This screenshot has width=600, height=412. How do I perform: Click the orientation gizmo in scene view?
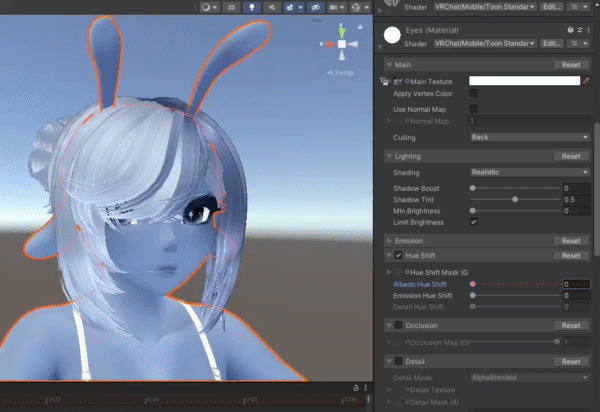(x=341, y=44)
